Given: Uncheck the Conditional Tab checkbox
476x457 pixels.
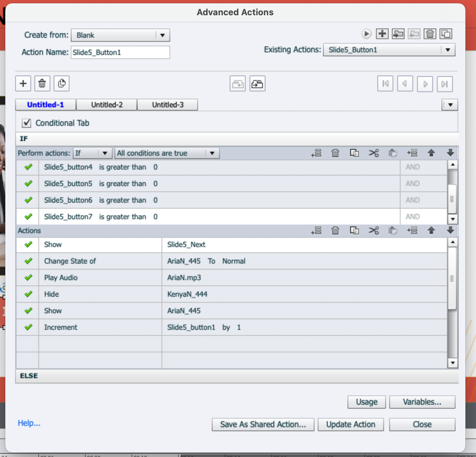Looking at the screenshot, I should (x=26, y=123).
